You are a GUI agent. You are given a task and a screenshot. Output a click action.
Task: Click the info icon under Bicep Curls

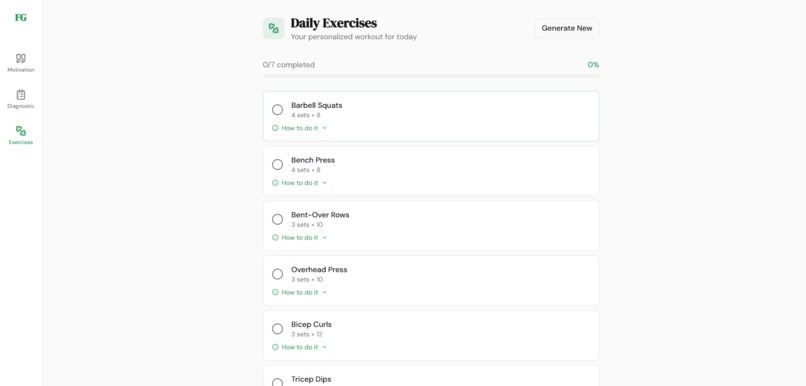pyautogui.click(x=275, y=347)
